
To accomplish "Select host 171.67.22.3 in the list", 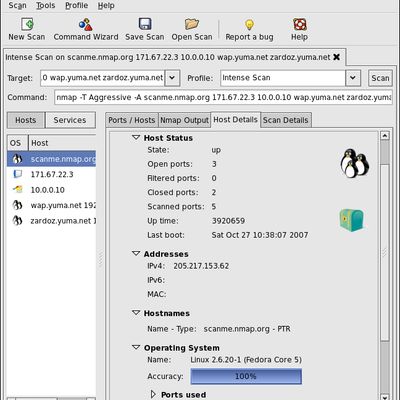I will 52,174.
